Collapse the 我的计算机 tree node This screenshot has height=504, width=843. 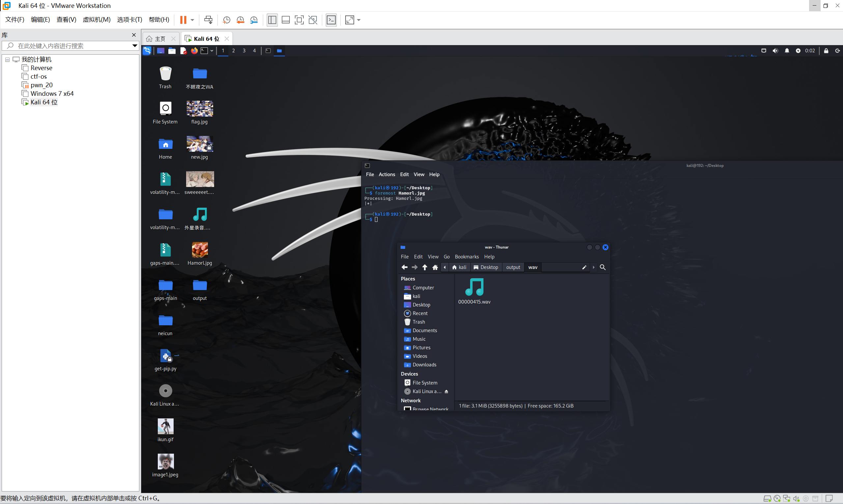(7, 60)
